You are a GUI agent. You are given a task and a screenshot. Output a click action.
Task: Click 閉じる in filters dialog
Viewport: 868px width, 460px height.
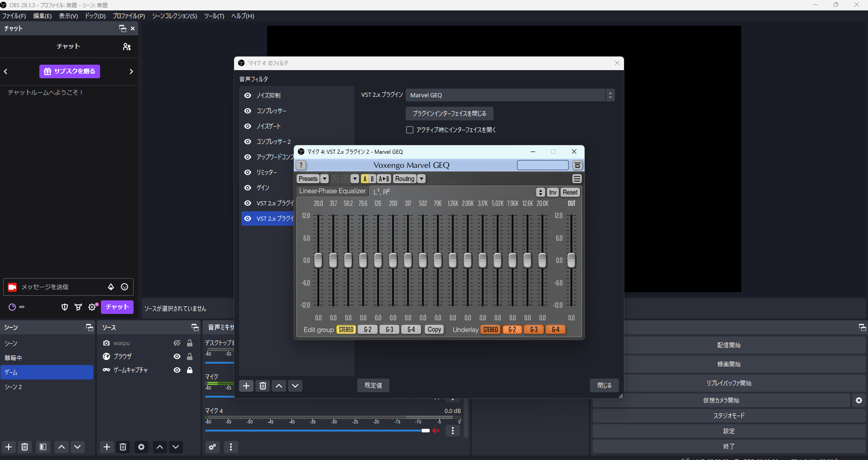(604, 385)
